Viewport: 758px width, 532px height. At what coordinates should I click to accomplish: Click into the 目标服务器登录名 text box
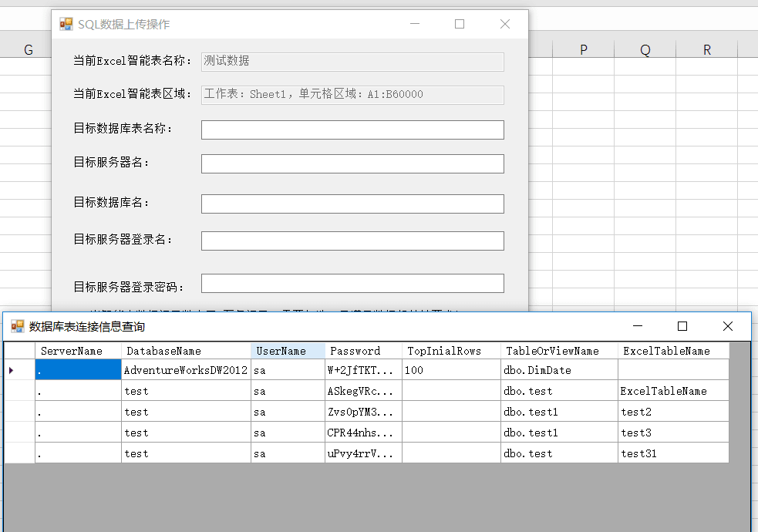[x=352, y=241]
